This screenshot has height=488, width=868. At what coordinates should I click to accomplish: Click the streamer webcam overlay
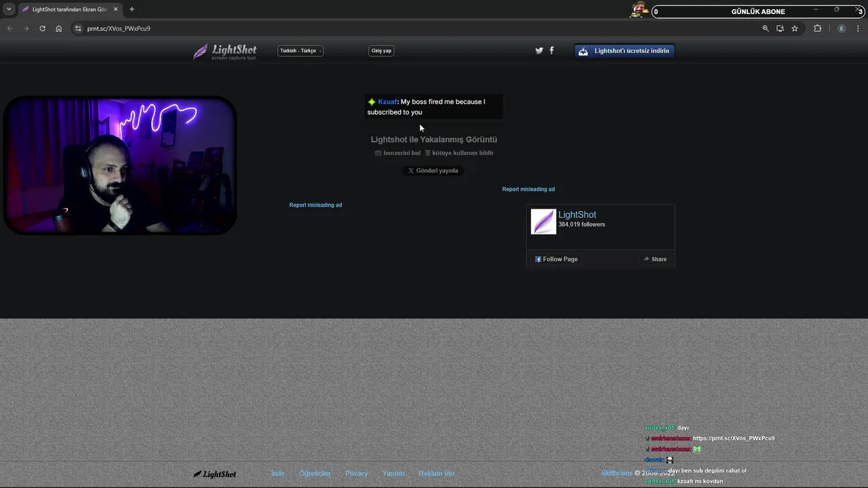coord(120,166)
